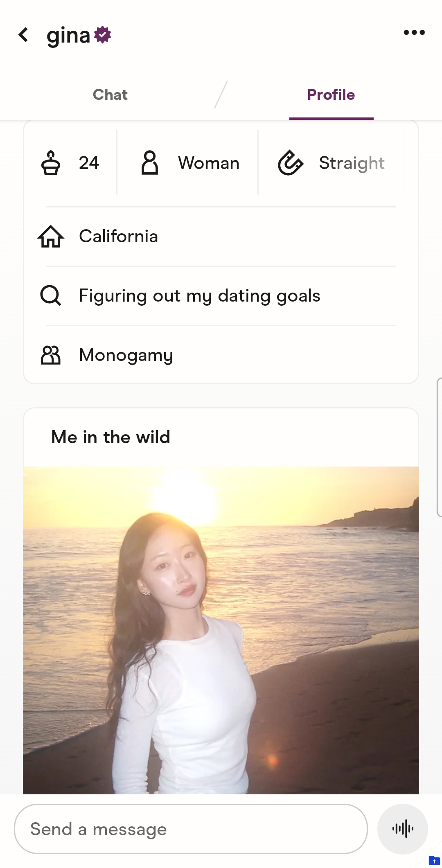Tap the Monogamy label

click(x=126, y=355)
